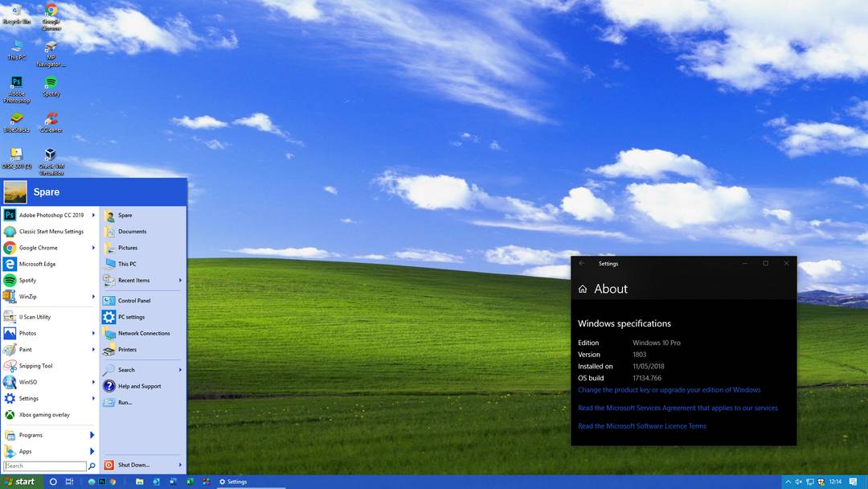Viewport: 868px width, 489px height.
Task: Start Oracle VM VirtualBox from desktop
Action: click(x=51, y=159)
